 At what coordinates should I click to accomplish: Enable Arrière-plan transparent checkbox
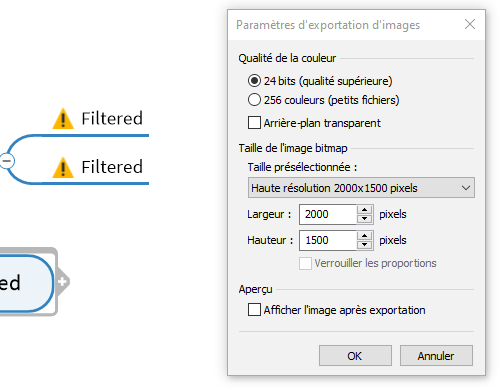pyautogui.click(x=254, y=123)
